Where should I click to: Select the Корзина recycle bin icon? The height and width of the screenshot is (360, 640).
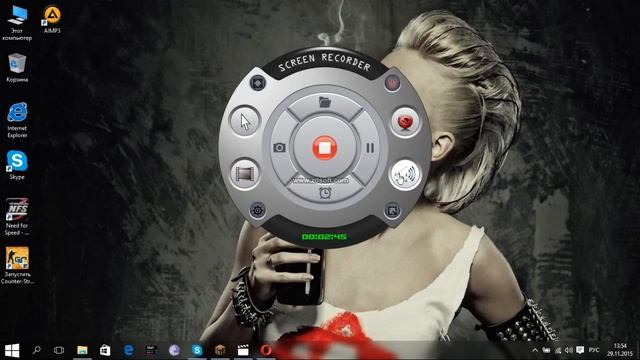[17, 67]
